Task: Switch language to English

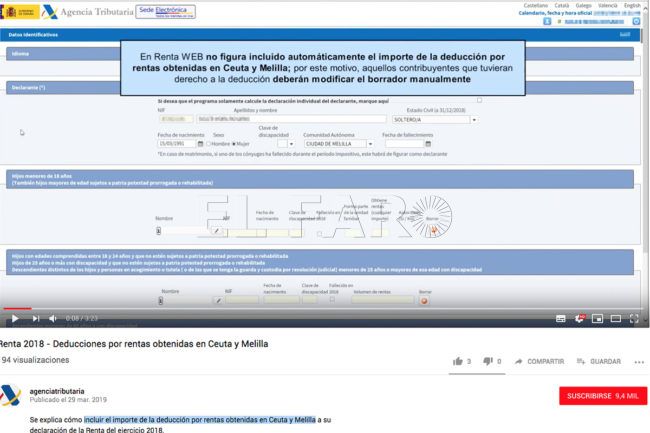Action: click(x=632, y=5)
